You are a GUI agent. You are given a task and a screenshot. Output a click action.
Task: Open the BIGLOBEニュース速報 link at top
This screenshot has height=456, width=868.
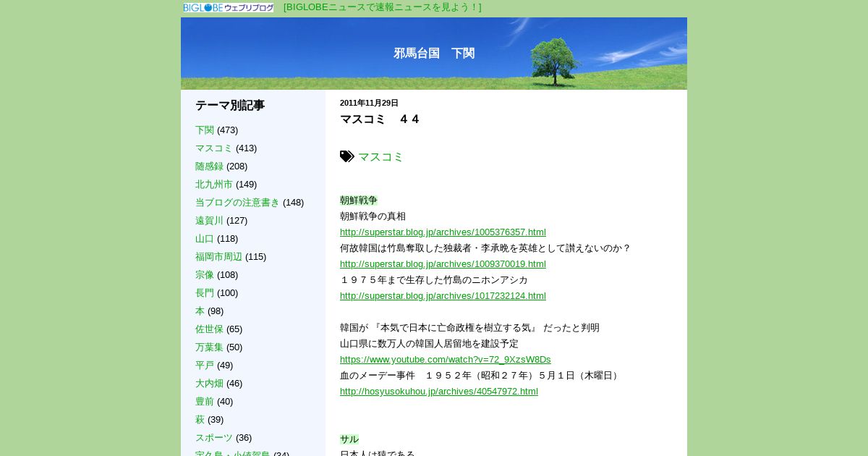coord(382,7)
